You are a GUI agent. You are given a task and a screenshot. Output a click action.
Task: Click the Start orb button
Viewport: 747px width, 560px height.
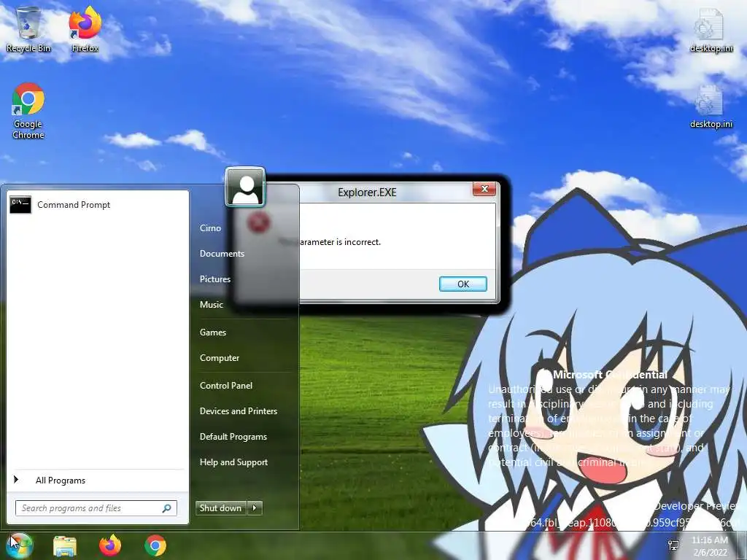[18, 545]
